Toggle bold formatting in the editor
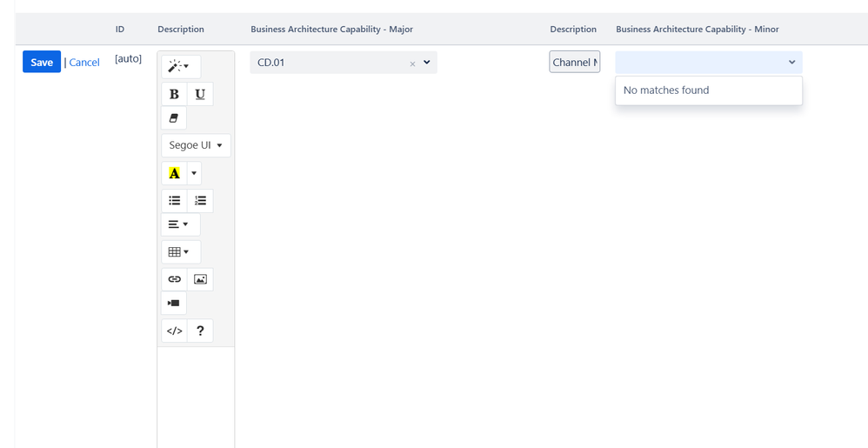Image resolution: width=868 pixels, height=448 pixels. click(x=174, y=94)
